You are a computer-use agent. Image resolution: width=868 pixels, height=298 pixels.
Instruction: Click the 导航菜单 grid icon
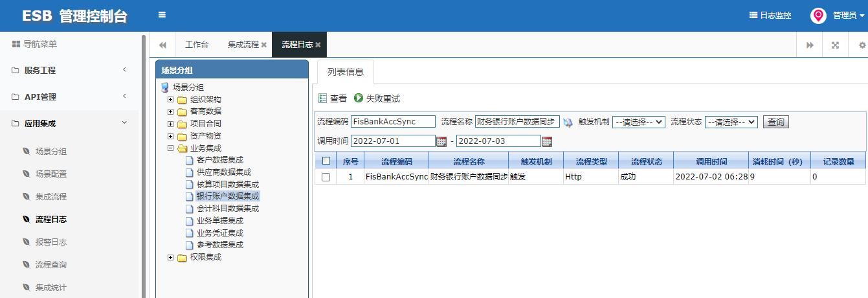[16, 44]
